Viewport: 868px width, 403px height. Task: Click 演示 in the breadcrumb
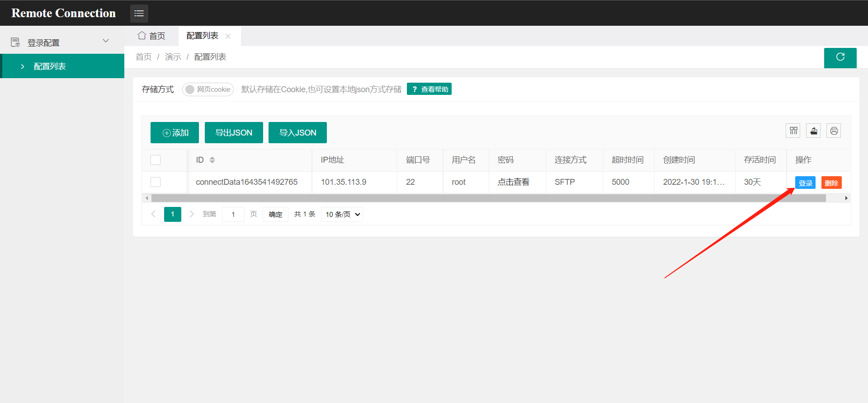[173, 57]
